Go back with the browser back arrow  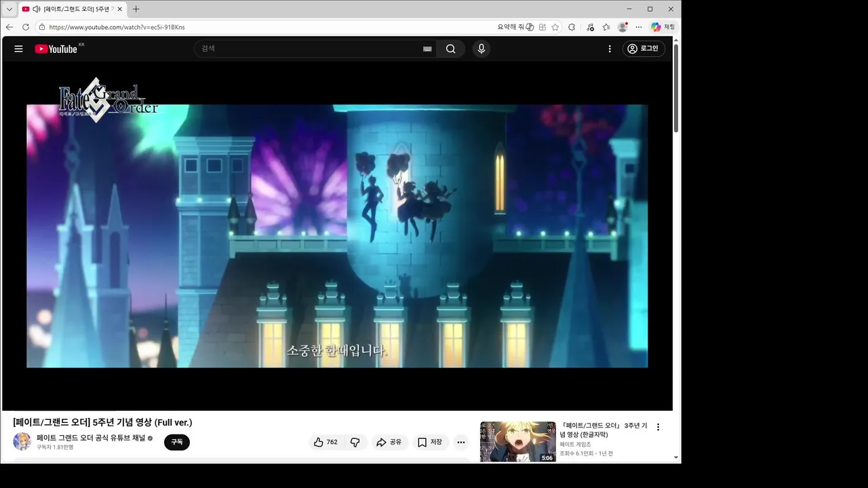9,27
